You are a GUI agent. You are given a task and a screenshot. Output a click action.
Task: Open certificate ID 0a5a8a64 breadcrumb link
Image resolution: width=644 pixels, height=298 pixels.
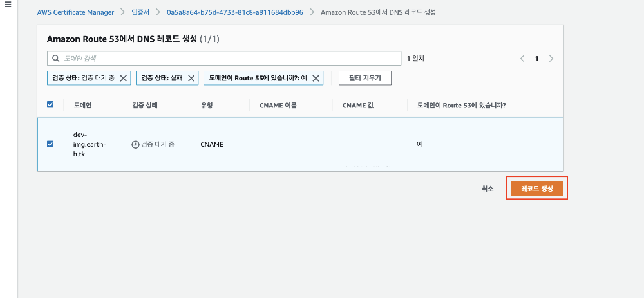click(x=235, y=12)
